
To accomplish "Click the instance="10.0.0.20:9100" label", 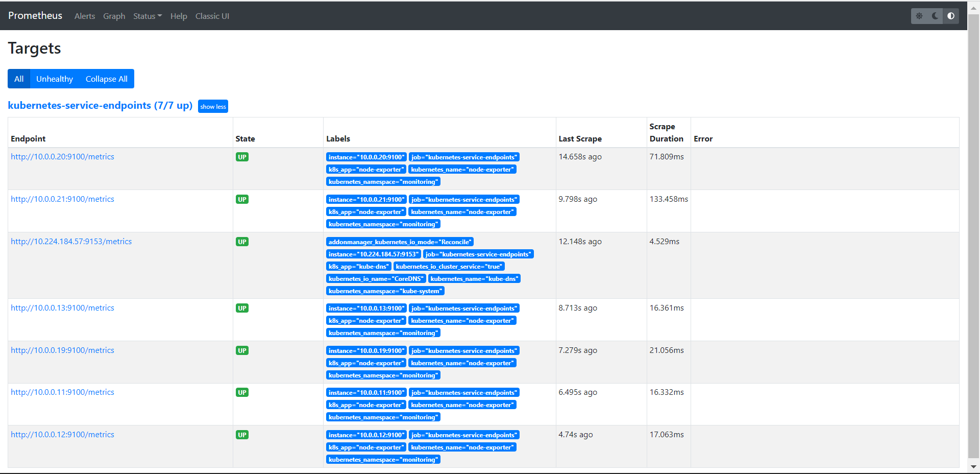I will [x=366, y=157].
